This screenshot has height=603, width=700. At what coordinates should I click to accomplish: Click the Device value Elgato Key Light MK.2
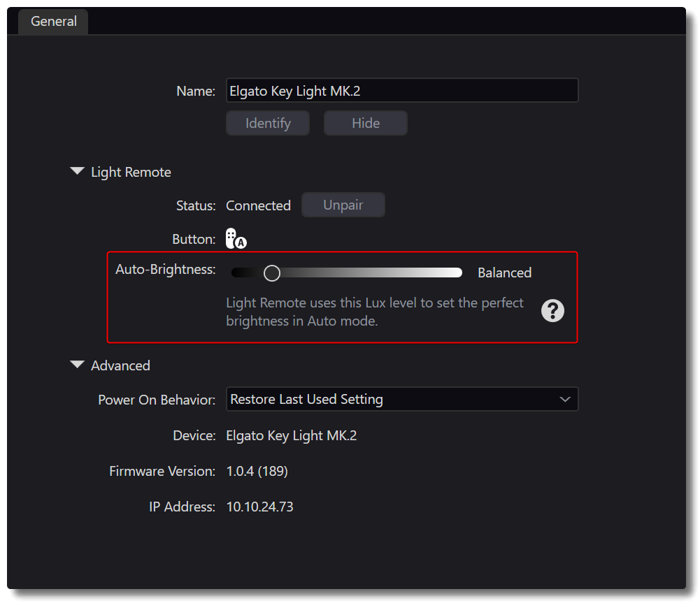click(x=291, y=435)
